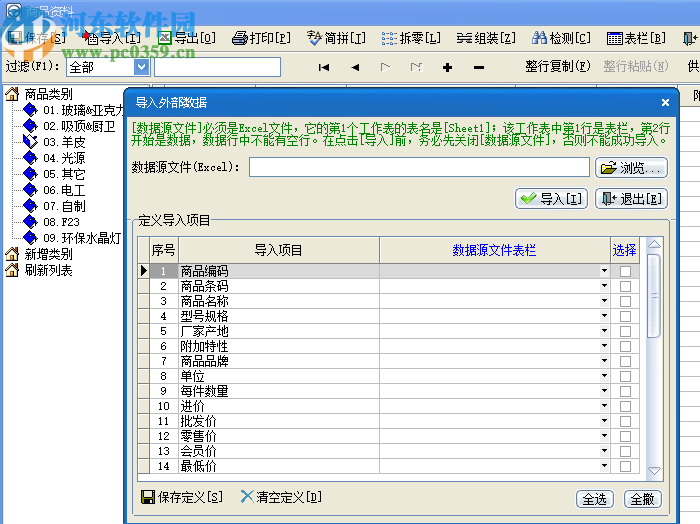Tick the checkbox for 商品条码 row
The image size is (700, 524).
tap(625, 286)
